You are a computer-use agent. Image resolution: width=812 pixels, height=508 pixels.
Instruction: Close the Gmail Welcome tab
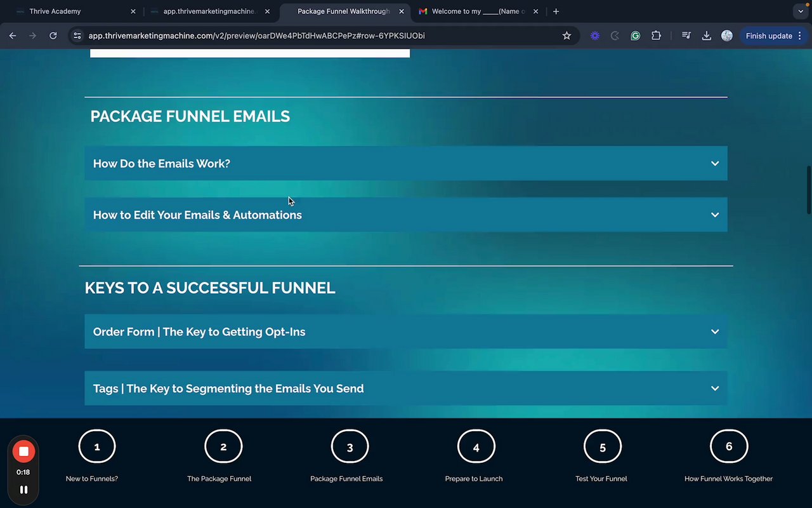535,11
